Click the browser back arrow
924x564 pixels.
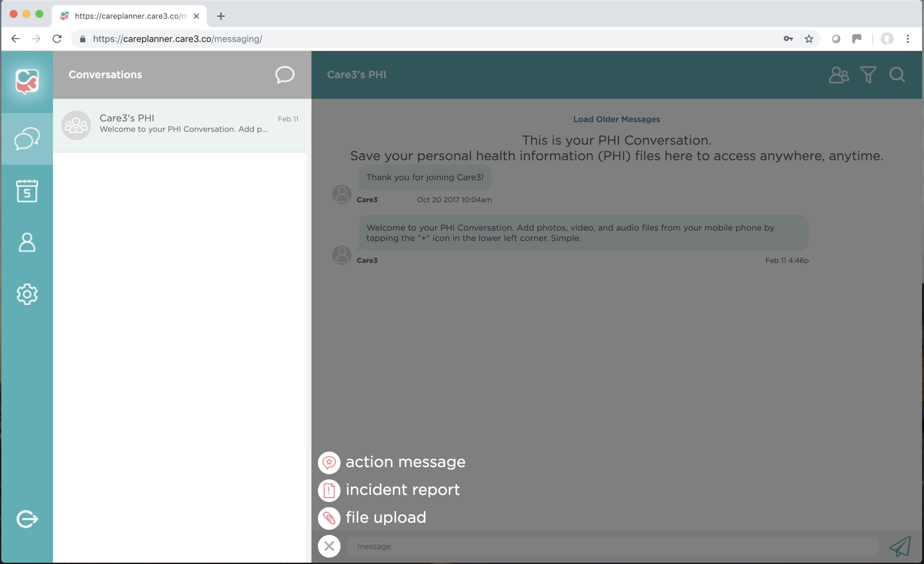point(16,39)
